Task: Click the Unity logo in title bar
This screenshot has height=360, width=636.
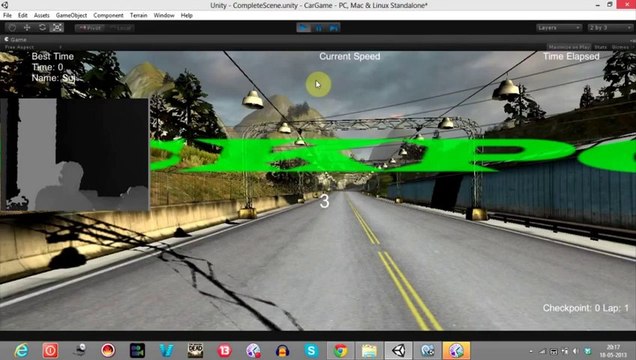Action: pyautogui.click(x=5, y=5)
